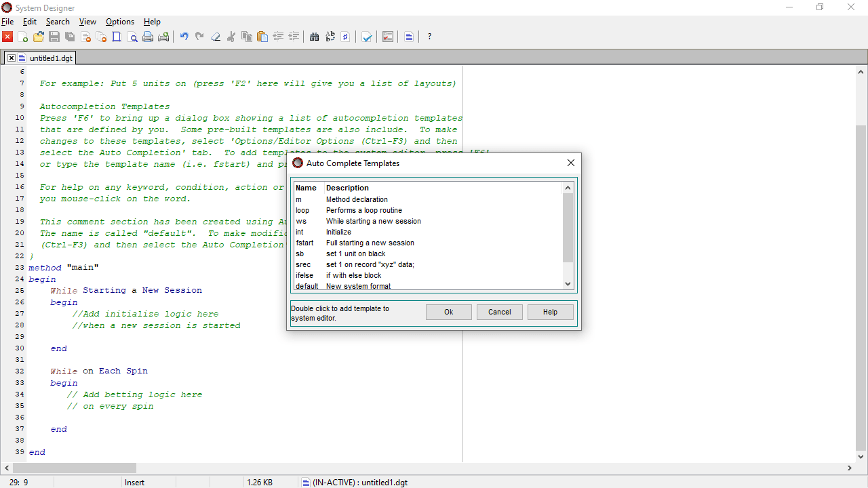
Task: Undo the last edit with the blue arrow
Action: tap(184, 37)
